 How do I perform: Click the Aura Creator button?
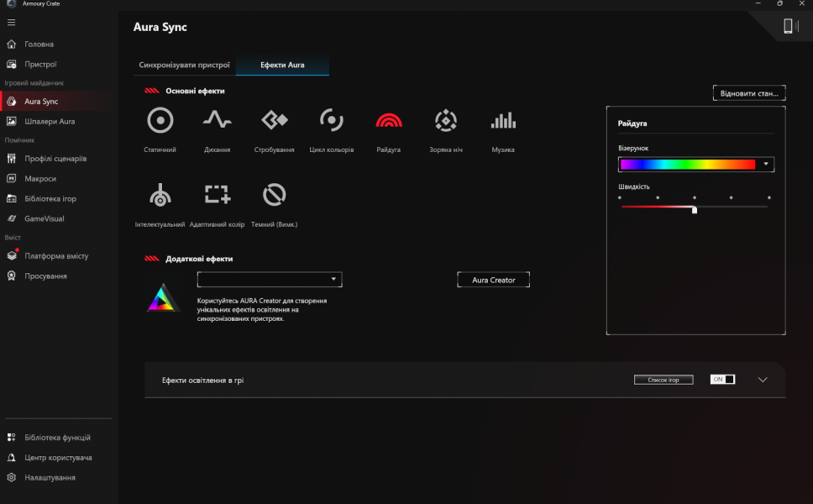click(x=494, y=280)
